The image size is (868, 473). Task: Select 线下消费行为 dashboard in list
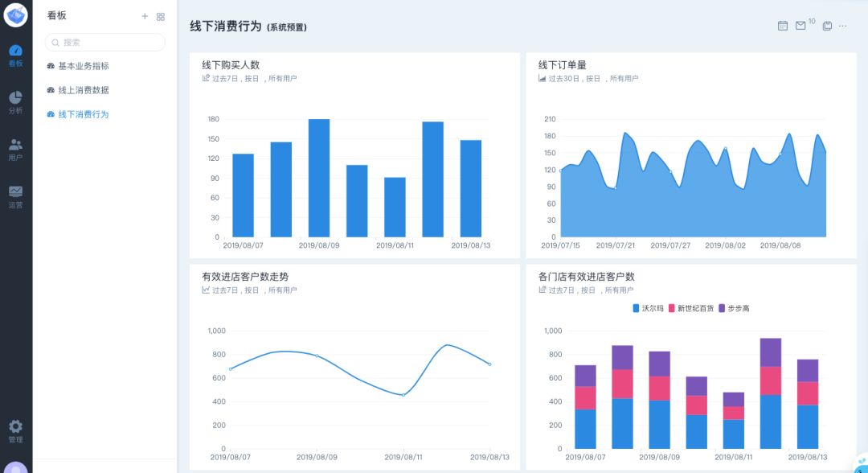[x=83, y=114]
